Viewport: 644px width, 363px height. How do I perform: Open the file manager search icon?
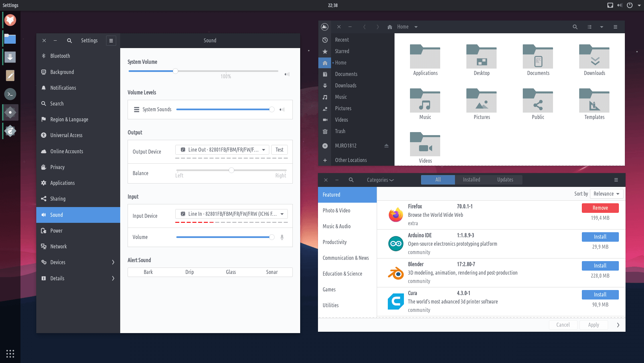575,27
